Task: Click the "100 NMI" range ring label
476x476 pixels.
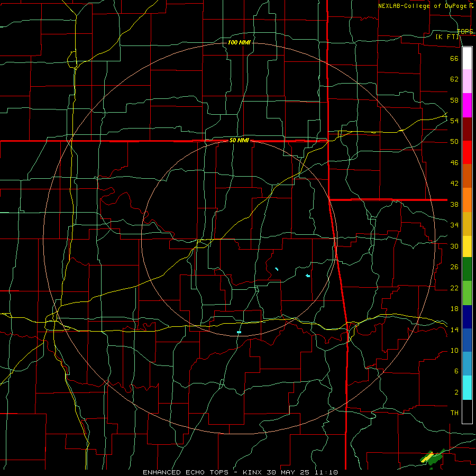Action: tap(239, 42)
